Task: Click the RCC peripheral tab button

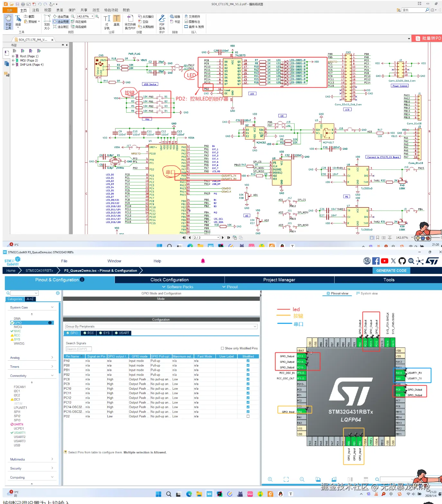Action: coord(88,333)
